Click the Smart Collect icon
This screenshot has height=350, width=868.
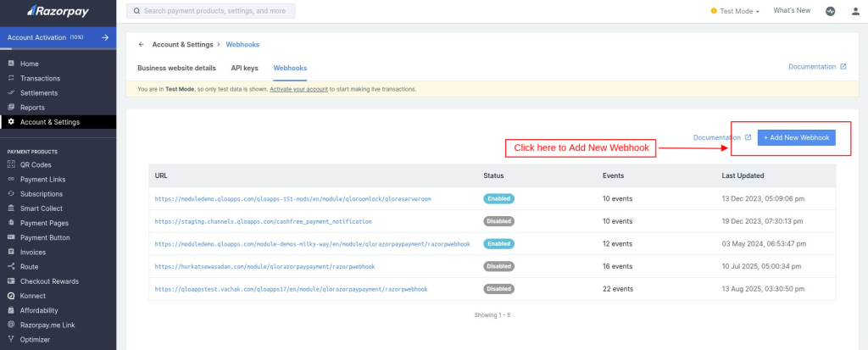click(11, 208)
